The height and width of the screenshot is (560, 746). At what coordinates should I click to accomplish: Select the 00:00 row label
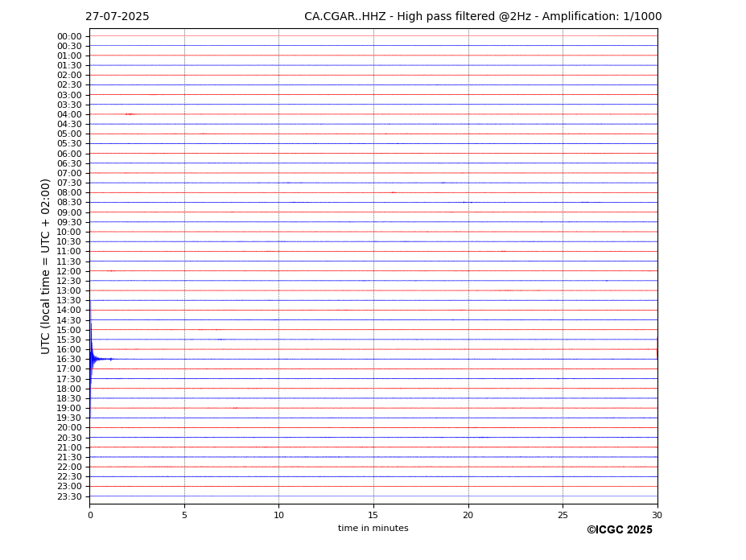69,37
